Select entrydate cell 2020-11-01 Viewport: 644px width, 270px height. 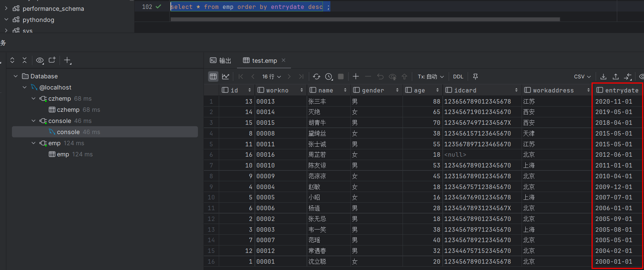pos(618,101)
